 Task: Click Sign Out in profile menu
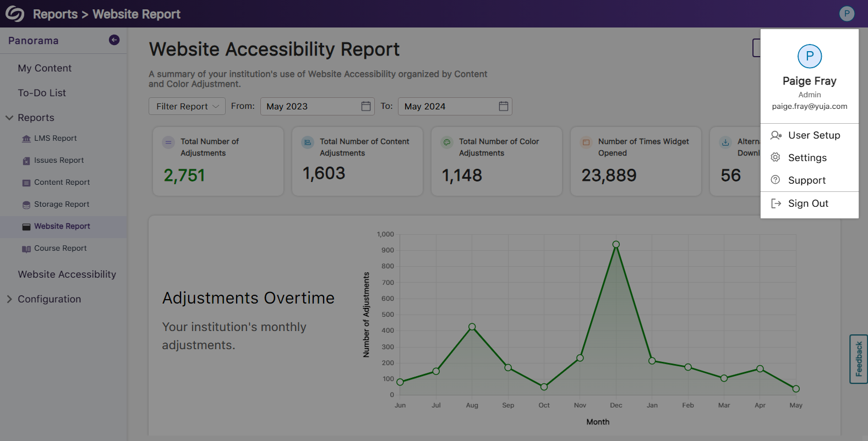click(807, 203)
